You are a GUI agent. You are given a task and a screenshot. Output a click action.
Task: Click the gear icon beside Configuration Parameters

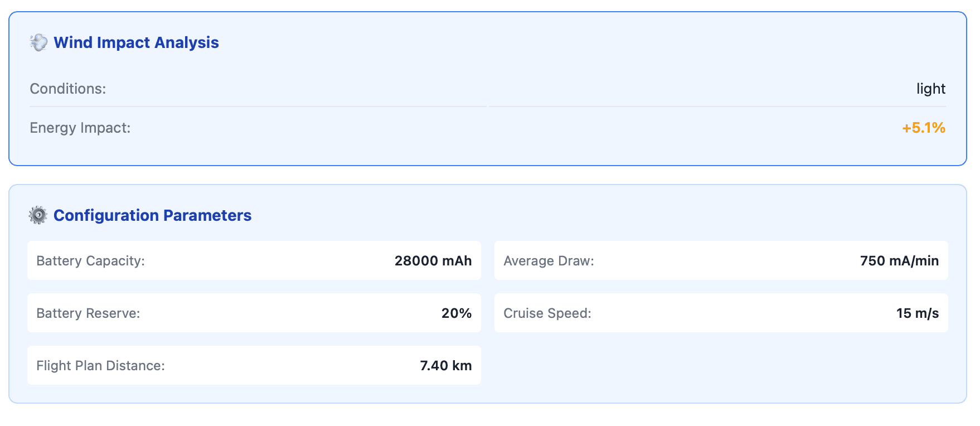pyautogui.click(x=38, y=215)
